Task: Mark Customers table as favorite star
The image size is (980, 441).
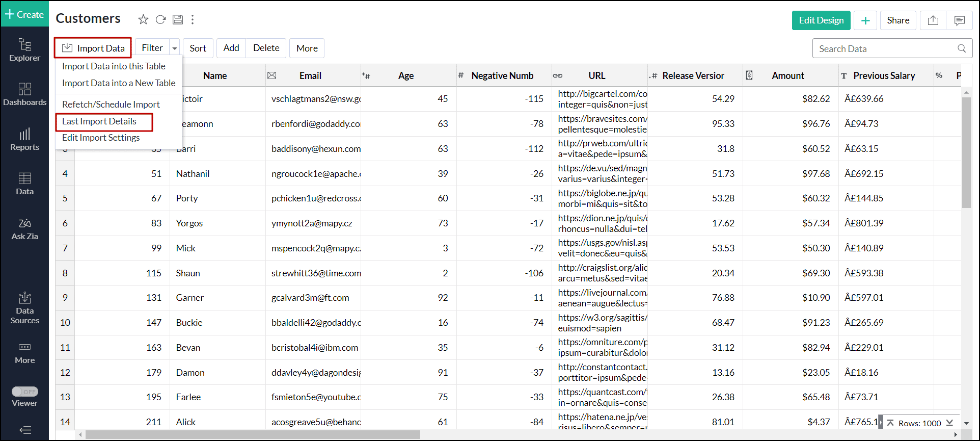Action: pos(143,19)
